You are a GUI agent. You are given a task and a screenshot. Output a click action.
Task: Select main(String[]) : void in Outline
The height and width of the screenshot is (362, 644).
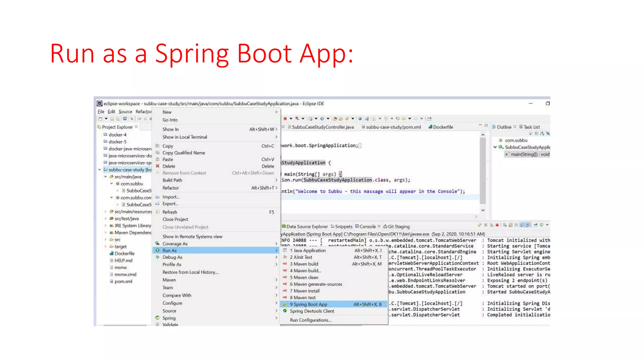click(527, 154)
